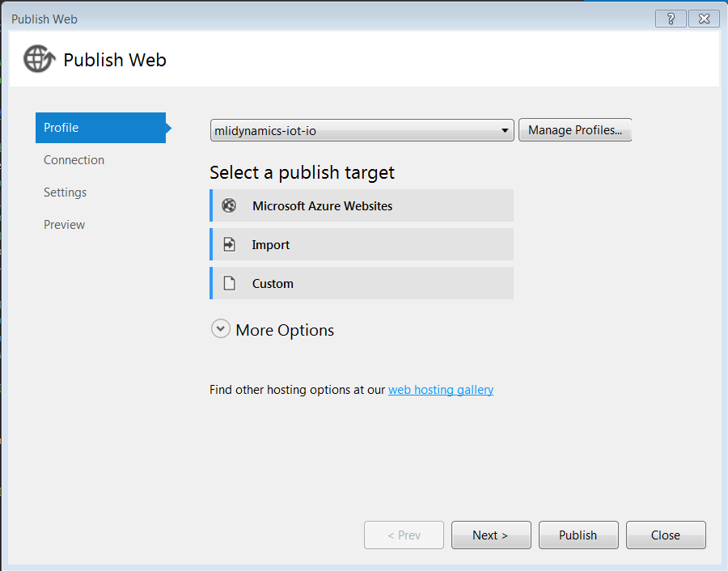Click the large 'Publish Web' header title
The height and width of the screenshot is (571, 728).
coord(115,60)
